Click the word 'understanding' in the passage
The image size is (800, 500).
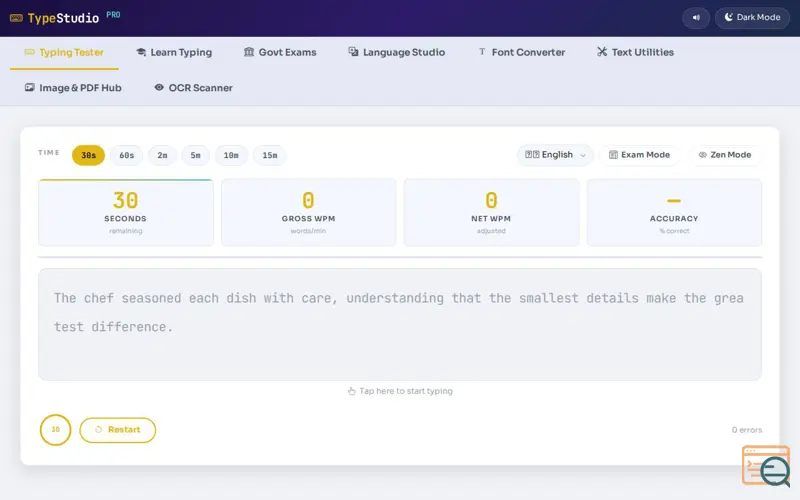(x=395, y=298)
